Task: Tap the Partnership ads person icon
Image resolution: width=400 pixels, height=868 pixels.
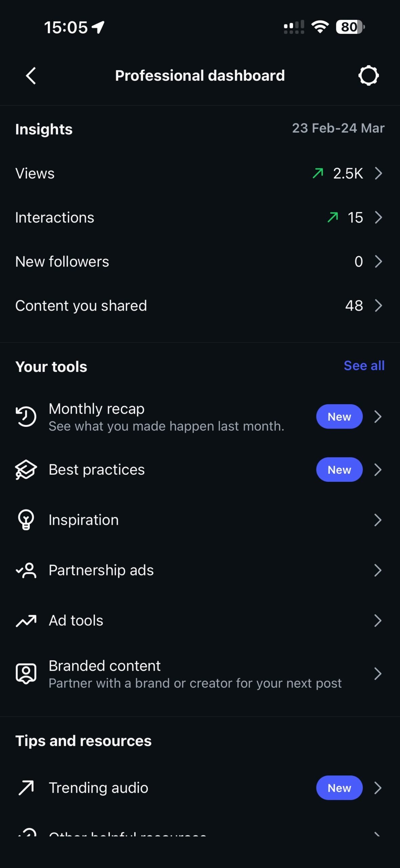Action: [x=26, y=570]
